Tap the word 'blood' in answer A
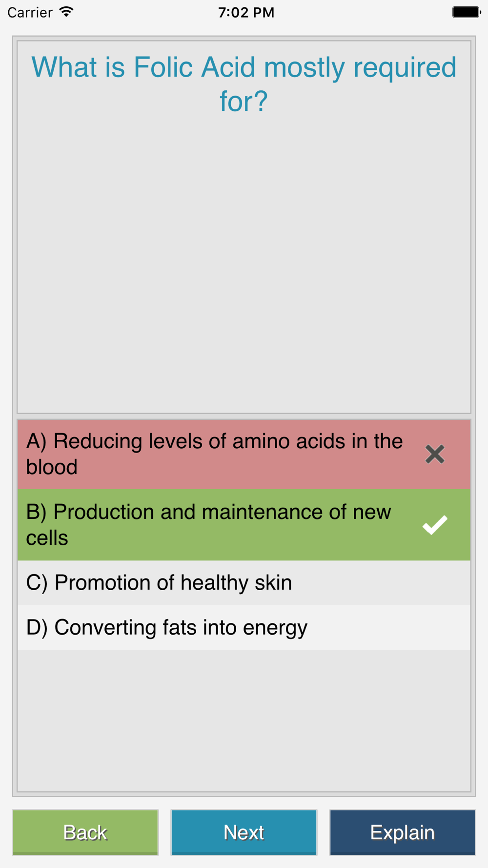 (52, 467)
